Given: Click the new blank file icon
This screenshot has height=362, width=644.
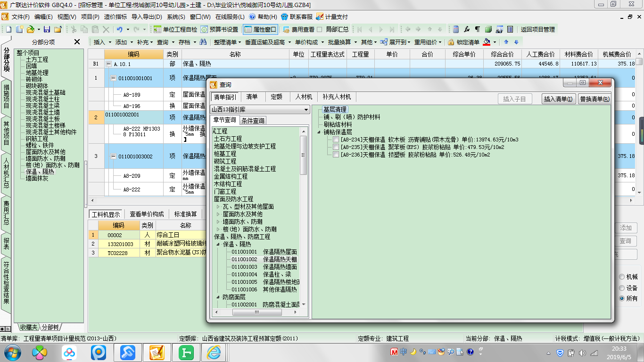Looking at the screenshot, I should click(x=9, y=29).
